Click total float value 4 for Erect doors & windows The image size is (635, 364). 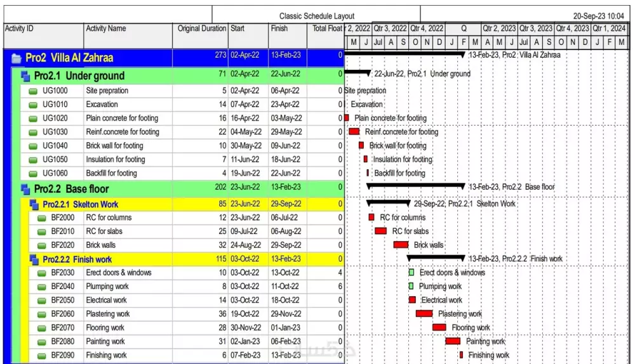[x=340, y=273]
